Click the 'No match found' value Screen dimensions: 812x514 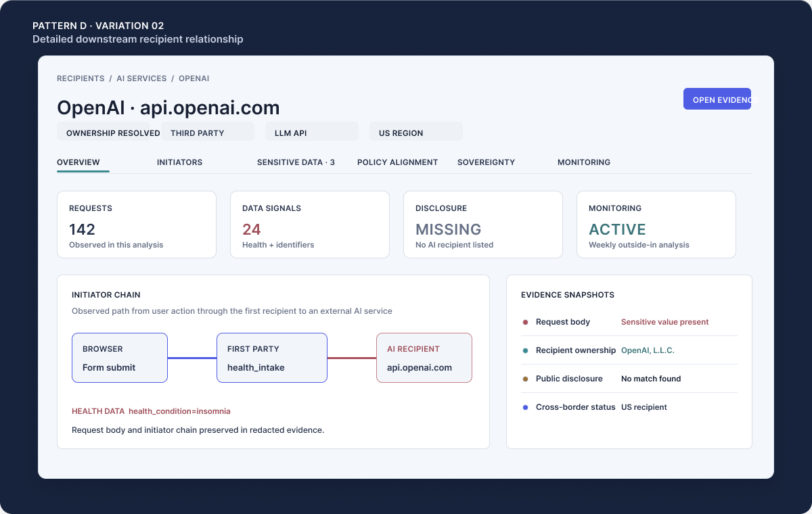click(651, 379)
